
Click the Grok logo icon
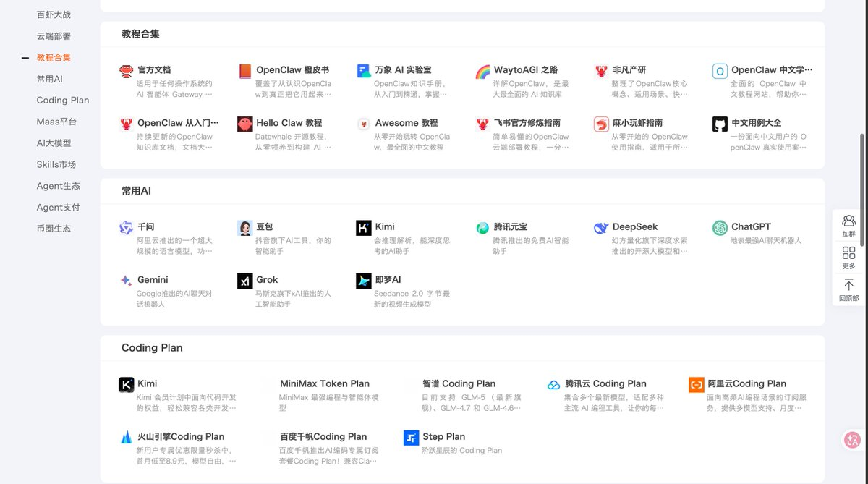click(x=245, y=281)
